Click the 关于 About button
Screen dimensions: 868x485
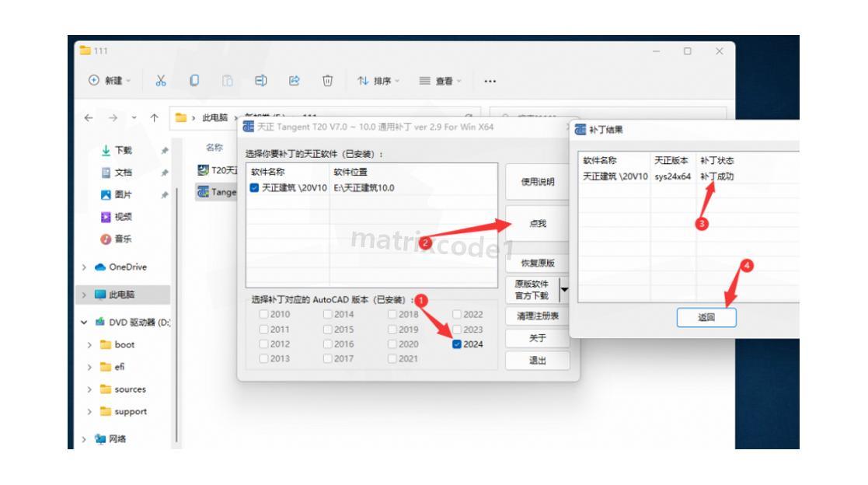tap(538, 338)
